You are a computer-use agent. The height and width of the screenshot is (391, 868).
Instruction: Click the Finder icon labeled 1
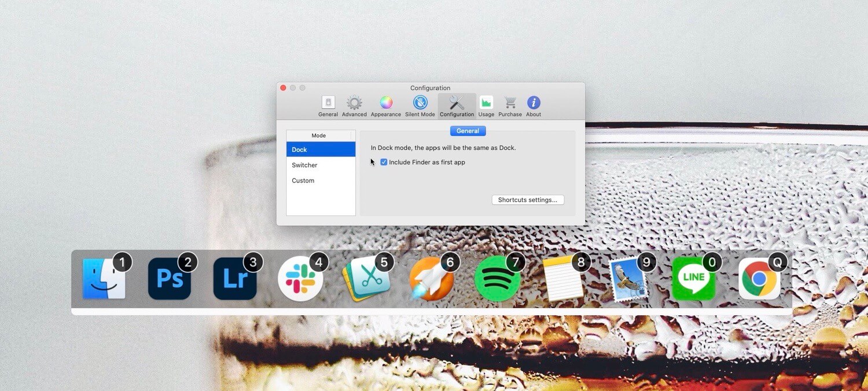pos(104,279)
